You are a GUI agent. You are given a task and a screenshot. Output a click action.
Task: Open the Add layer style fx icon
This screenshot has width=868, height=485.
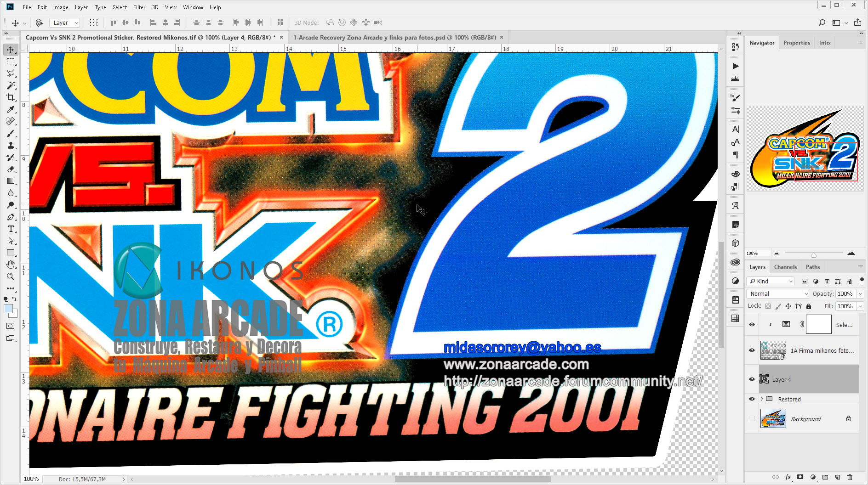[788, 478]
